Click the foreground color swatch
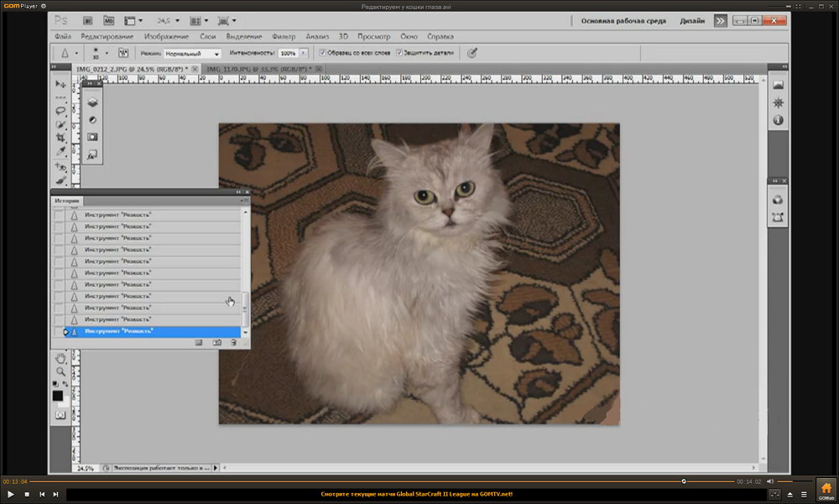This screenshot has width=839, height=504. [57, 395]
